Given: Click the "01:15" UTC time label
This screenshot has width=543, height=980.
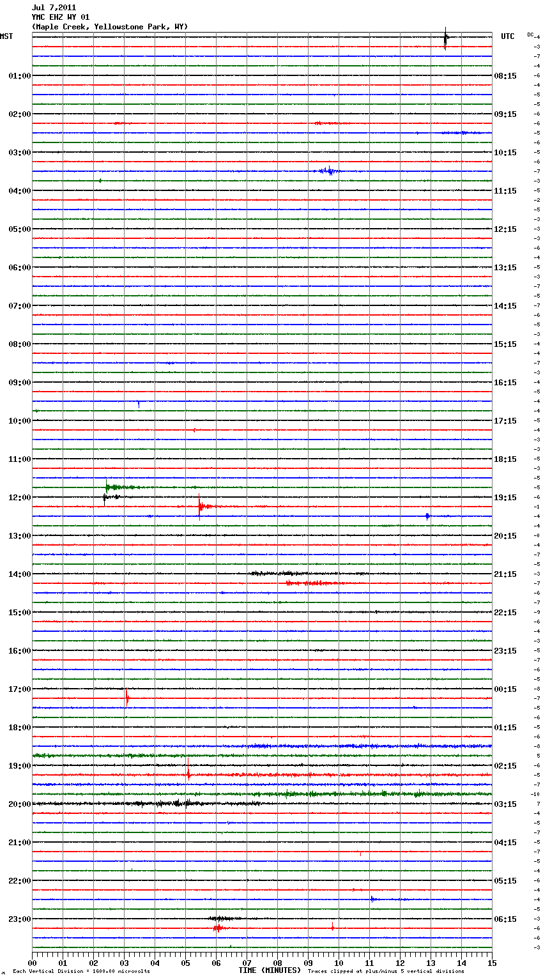Looking at the screenshot, I should pos(505,727).
